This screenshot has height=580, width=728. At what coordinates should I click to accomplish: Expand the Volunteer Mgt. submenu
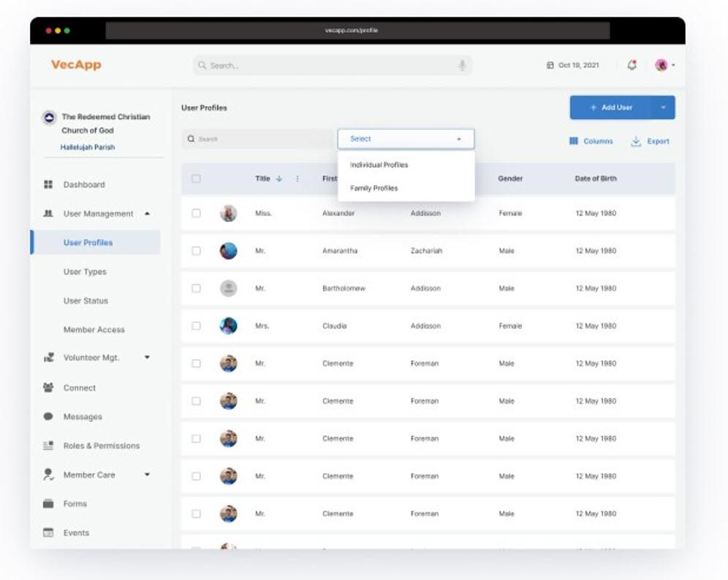pos(147,358)
